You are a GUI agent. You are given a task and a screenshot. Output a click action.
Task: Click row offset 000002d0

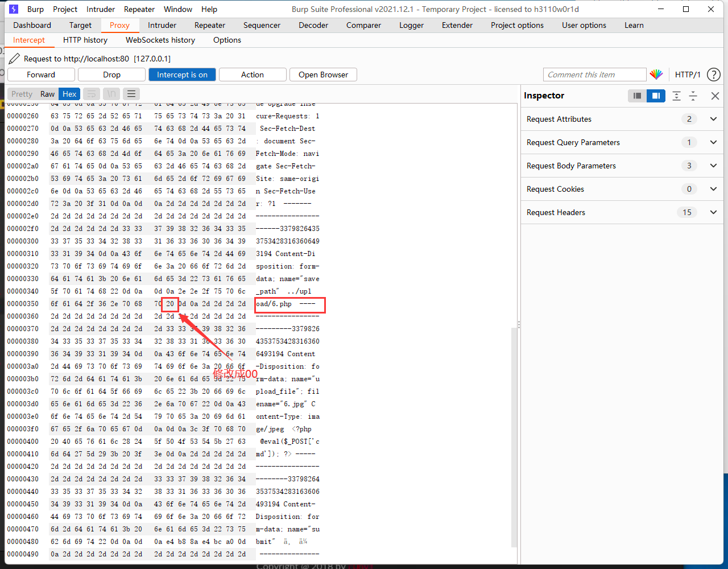coord(23,204)
